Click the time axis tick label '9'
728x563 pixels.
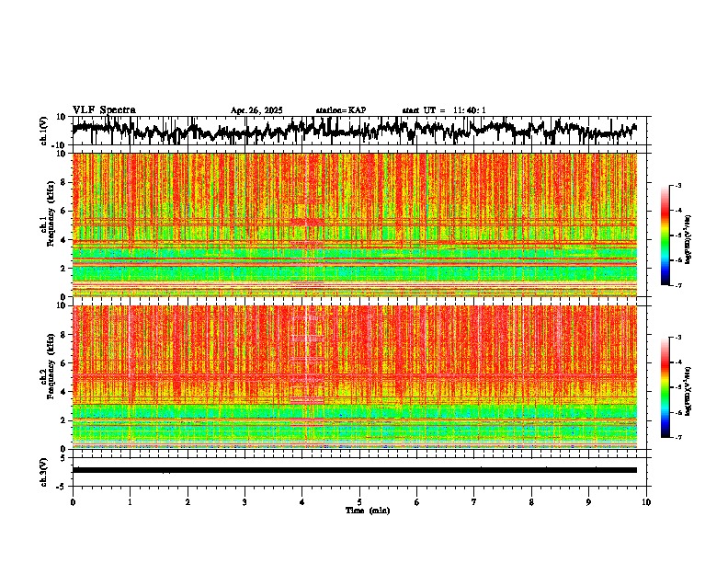[588, 502]
